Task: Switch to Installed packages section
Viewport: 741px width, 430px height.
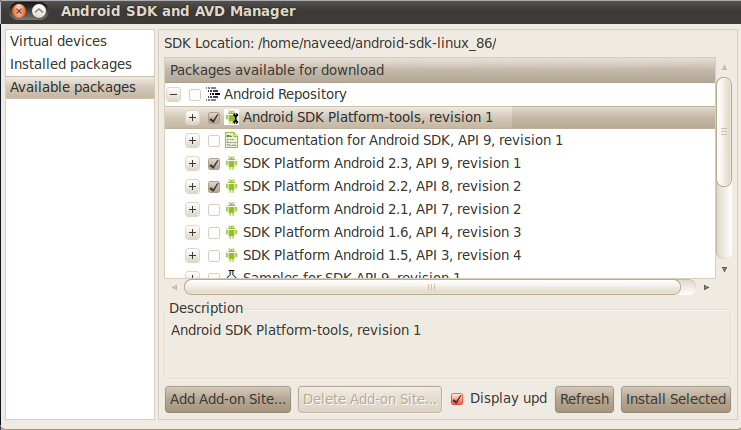Action: tap(71, 64)
